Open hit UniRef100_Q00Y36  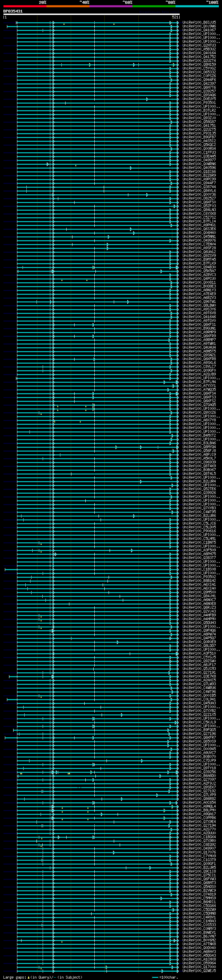point(199,194)
